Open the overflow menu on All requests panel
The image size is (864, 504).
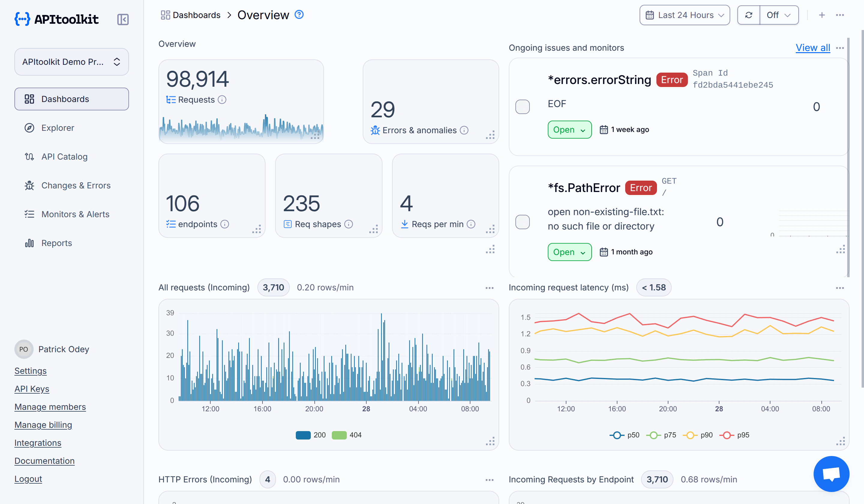(x=489, y=288)
